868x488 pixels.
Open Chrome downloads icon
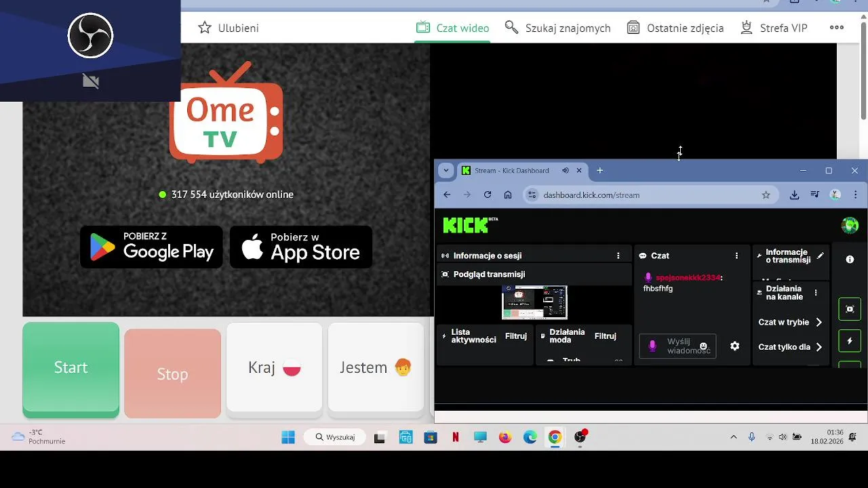click(x=794, y=195)
